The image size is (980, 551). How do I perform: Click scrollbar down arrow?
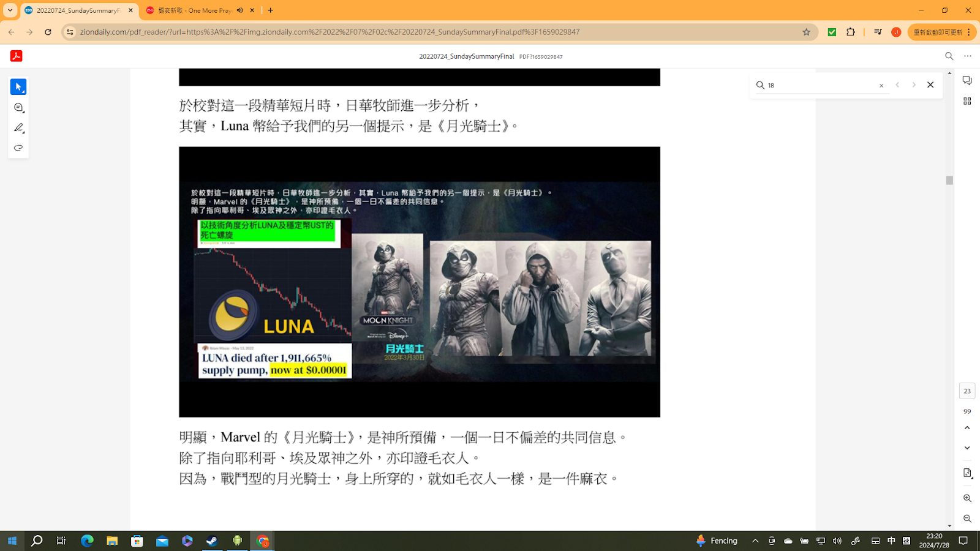[x=949, y=526]
